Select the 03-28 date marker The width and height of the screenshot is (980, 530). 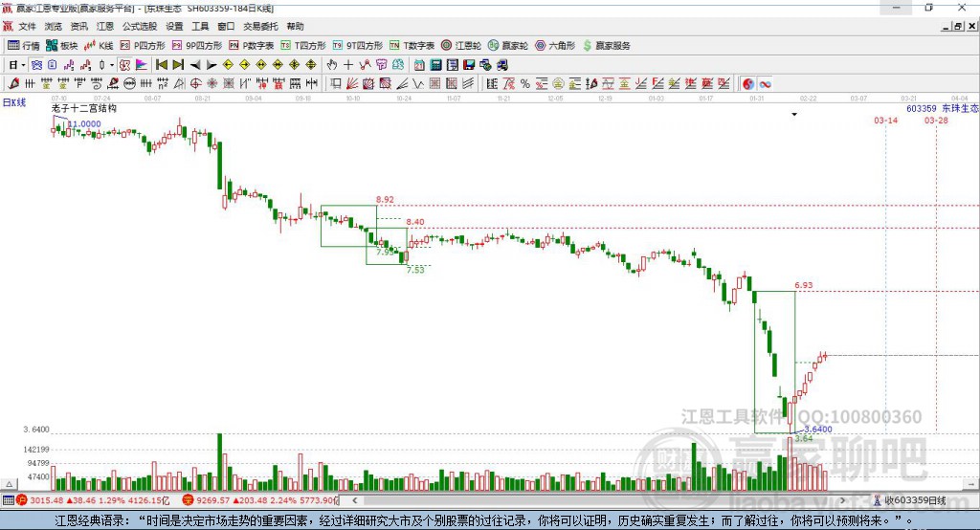936,121
